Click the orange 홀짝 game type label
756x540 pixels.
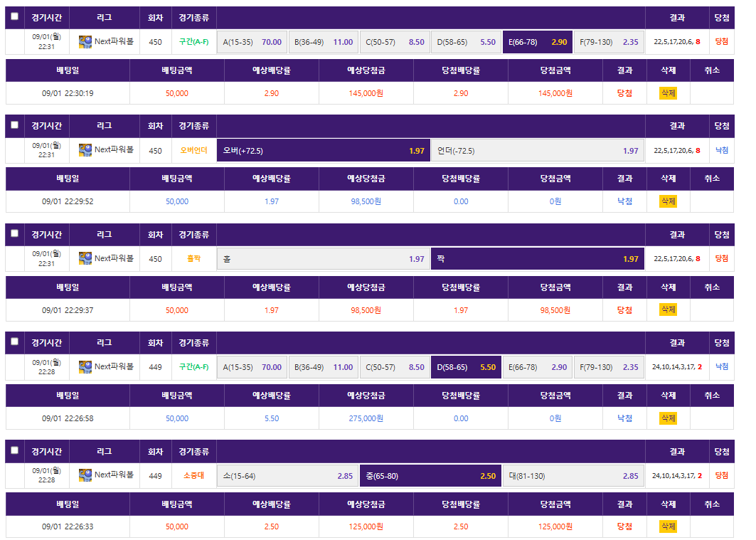tap(194, 258)
